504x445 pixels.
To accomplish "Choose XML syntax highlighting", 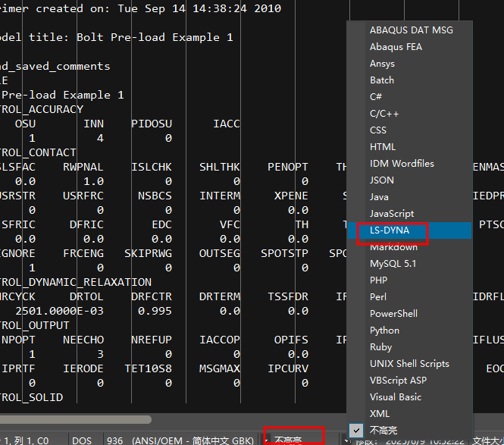I will point(409,414).
